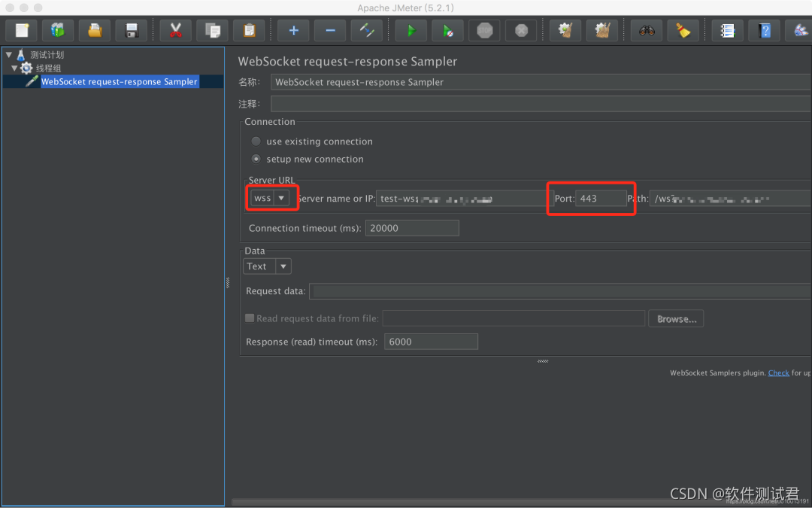Open Help via question mark icon

[765, 31]
